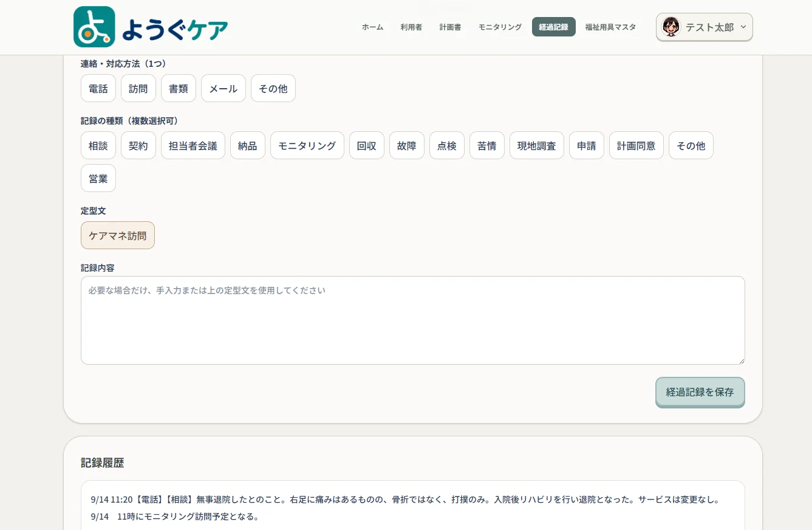Click into the 記録内容 text area
This screenshot has width=812, height=530.
click(x=413, y=320)
